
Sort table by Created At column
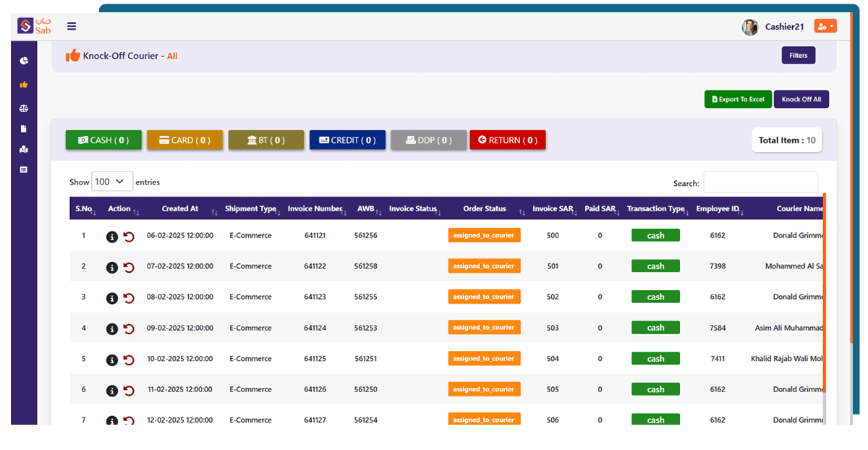tap(180, 209)
